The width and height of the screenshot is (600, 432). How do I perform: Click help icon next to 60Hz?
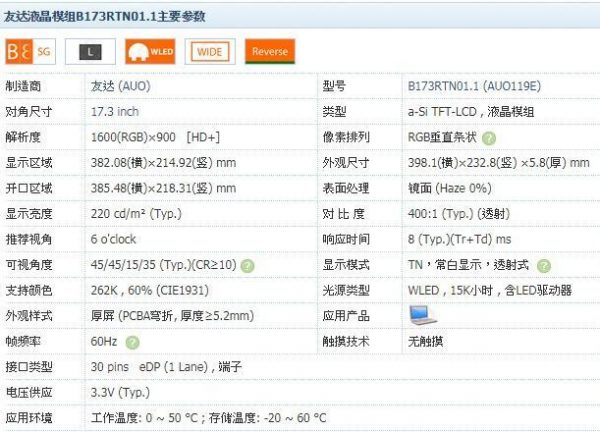point(133,342)
